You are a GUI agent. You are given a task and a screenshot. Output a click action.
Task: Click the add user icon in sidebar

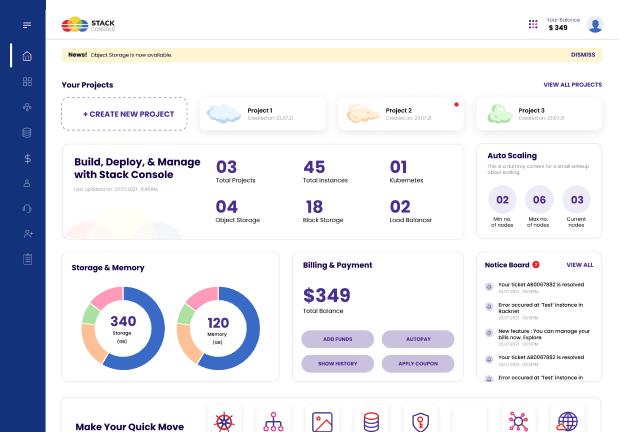[27, 233]
